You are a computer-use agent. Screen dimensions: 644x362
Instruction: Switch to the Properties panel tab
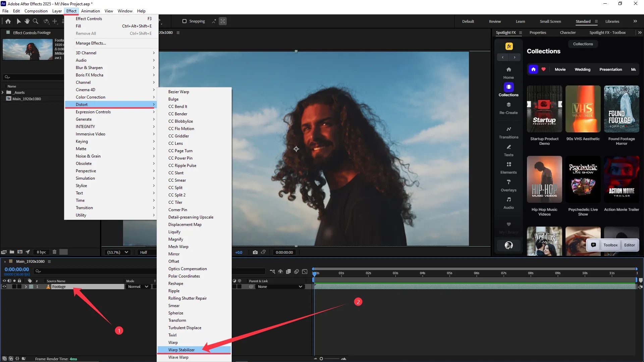point(538,33)
